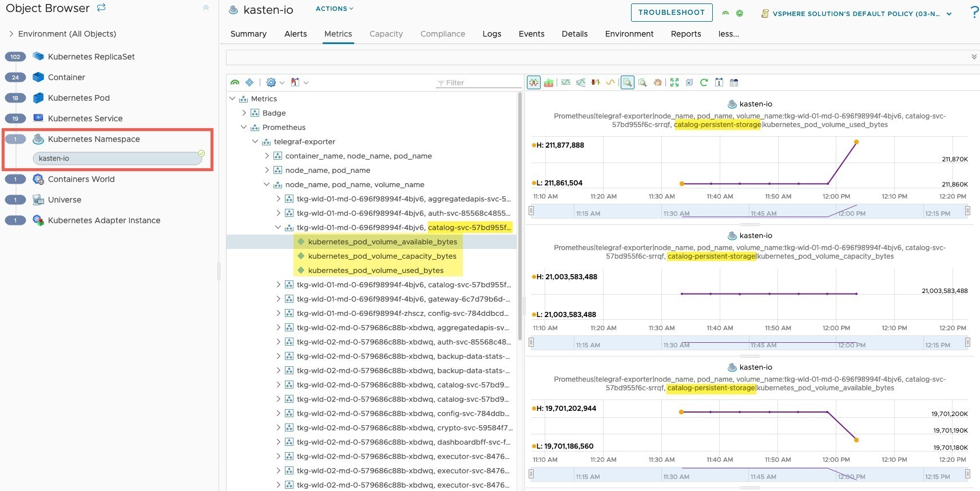The image size is (980, 491).
Task: Click the green health badge icon beside TROUBLESHOOT
Action: (x=725, y=13)
